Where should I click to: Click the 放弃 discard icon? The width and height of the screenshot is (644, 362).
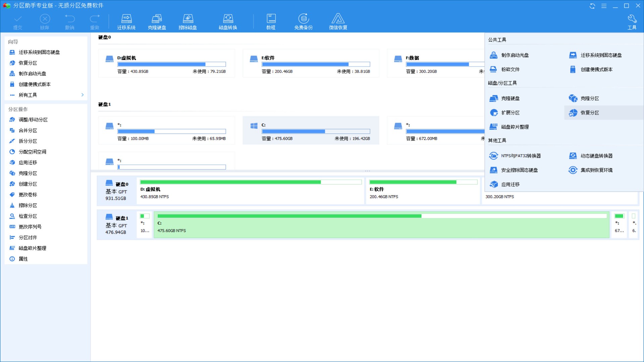coord(45,22)
